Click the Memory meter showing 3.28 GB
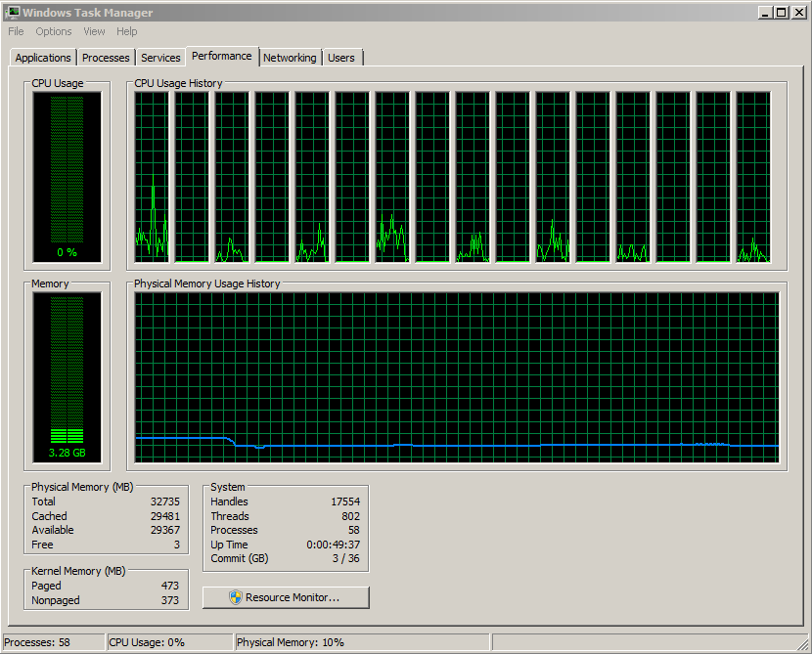Image resolution: width=812 pixels, height=654 pixels. [x=67, y=377]
